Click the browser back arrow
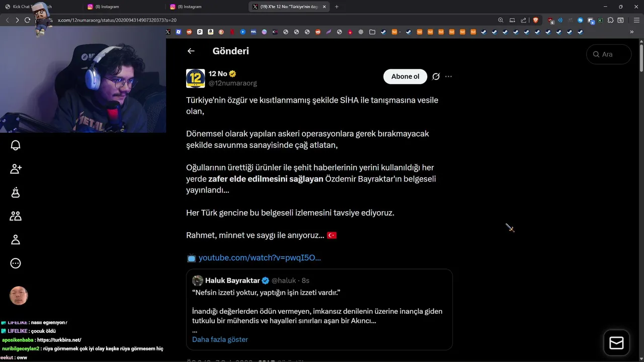644x362 pixels. pyautogui.click(x=7, y=20)
